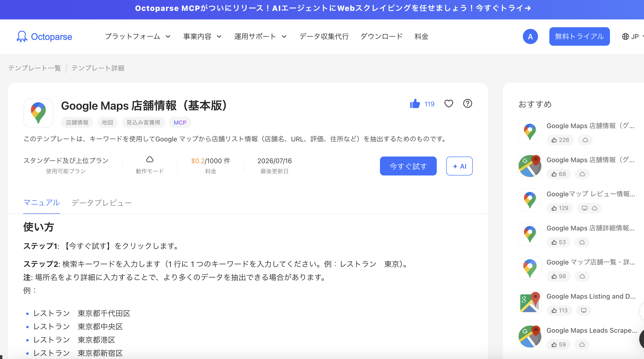
Task: Click the 見込み客獲得 tag
Action: (143, 123)
